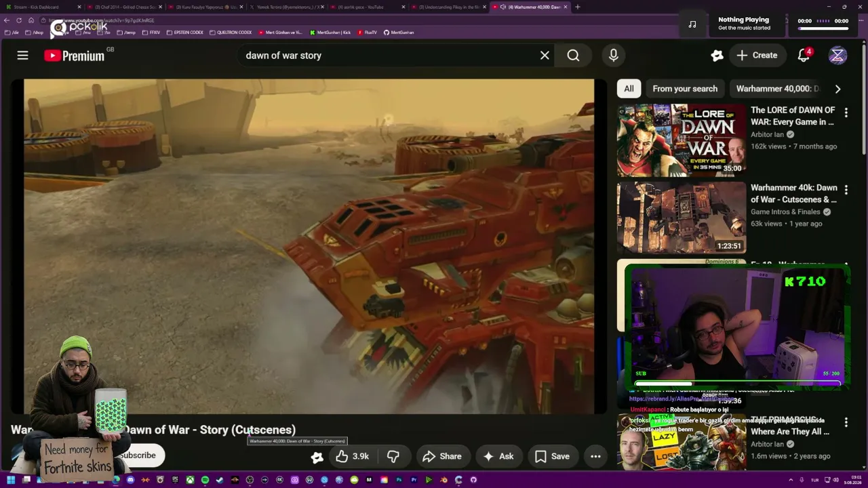Select the All filter chip
The image size is (868, 488).
point(629,89)
